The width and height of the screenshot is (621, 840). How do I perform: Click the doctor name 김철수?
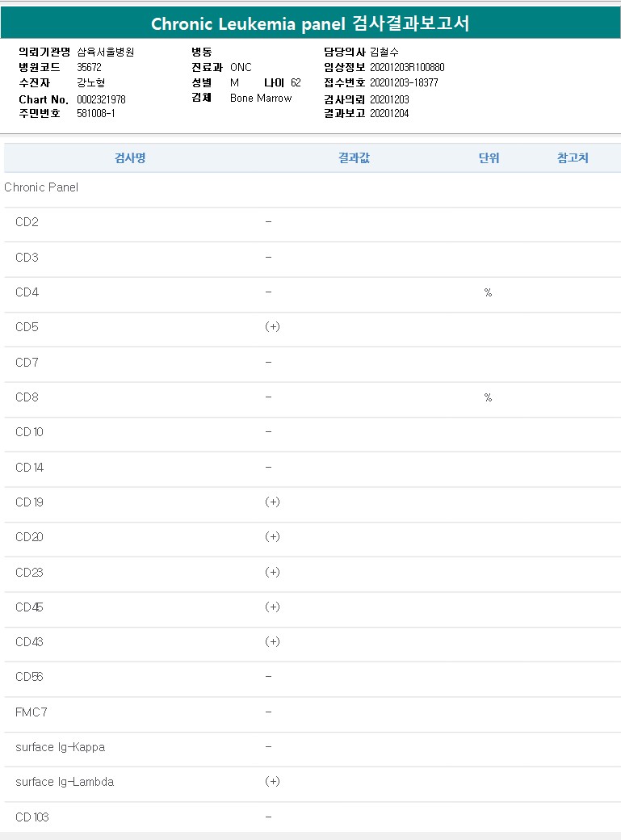[384, 52]
